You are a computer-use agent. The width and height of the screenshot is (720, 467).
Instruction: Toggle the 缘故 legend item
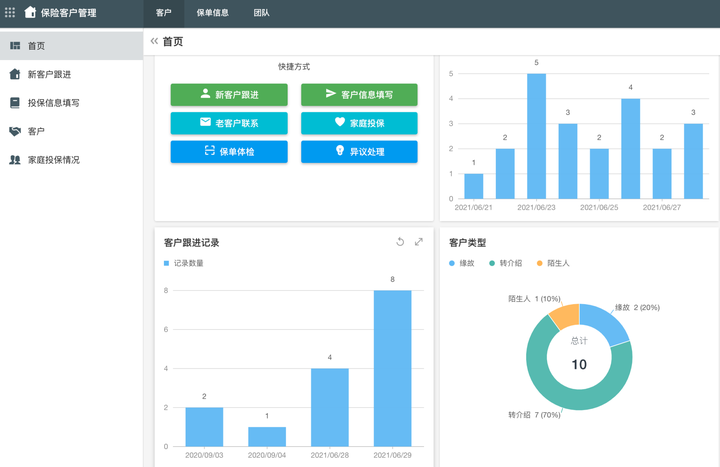coord(461,263)
